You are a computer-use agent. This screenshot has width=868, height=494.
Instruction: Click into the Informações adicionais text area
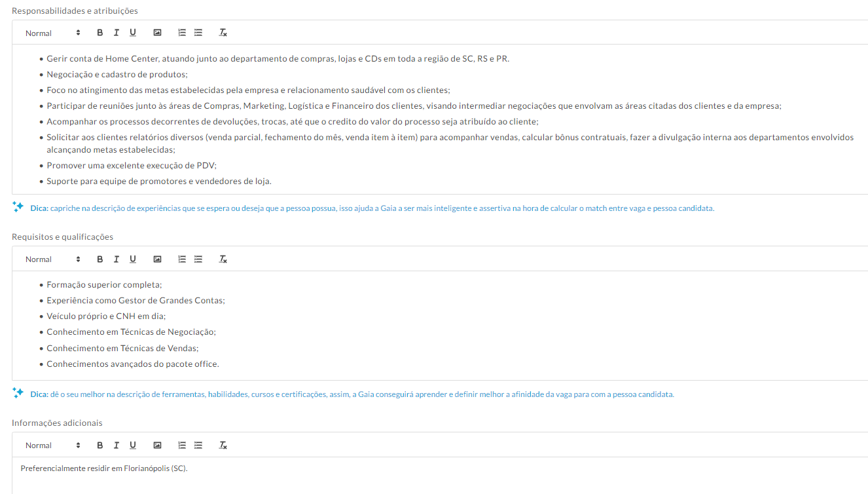440,476
